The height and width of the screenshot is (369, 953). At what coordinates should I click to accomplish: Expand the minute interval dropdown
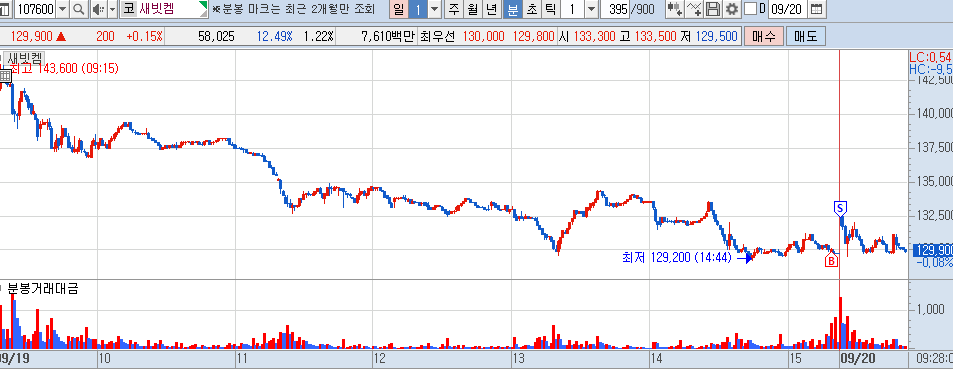[591, 9]
